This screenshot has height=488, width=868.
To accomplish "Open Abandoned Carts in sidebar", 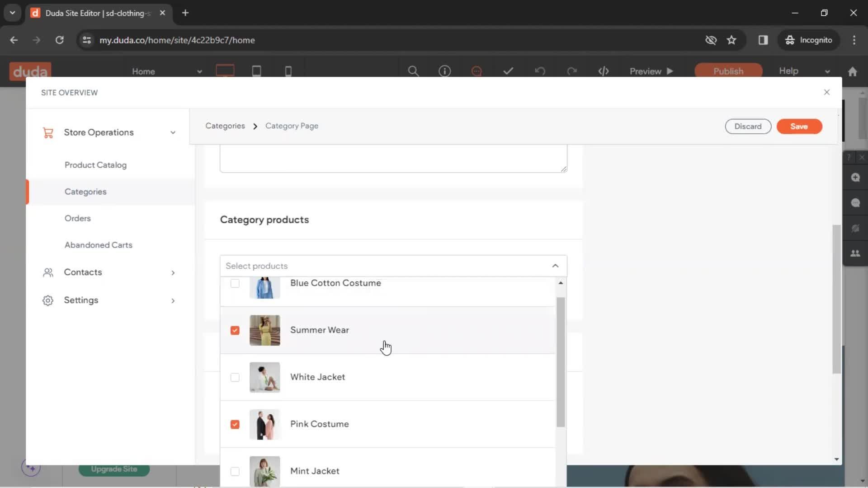I will pos(98,245).
